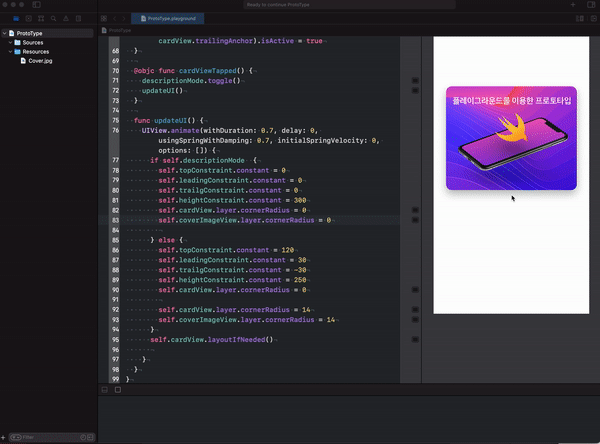Click the add file plus button

click(3, 437)
